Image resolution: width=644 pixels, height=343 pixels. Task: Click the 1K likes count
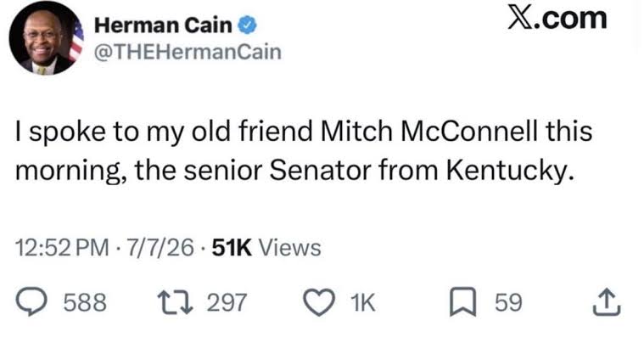[x=363, y=303]
